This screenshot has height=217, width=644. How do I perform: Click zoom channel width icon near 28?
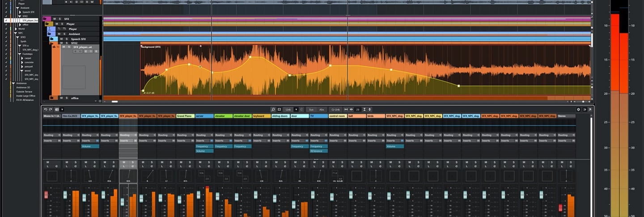pyautogui.click(x=351, y=109)
